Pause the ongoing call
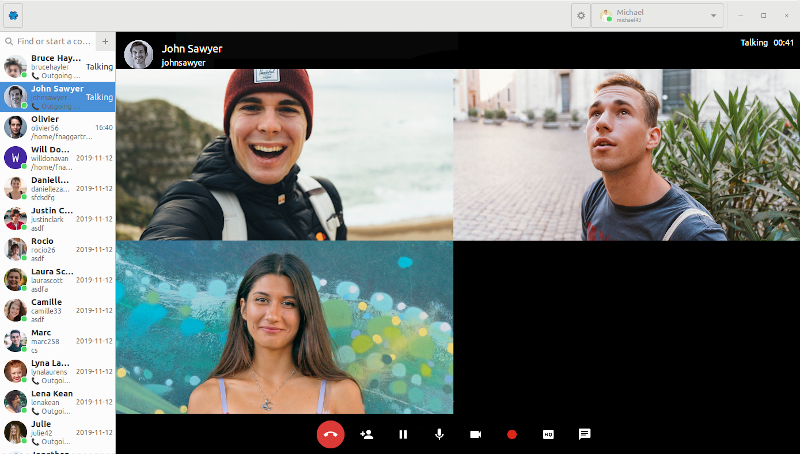800x454 pixels. coord(403,434)
